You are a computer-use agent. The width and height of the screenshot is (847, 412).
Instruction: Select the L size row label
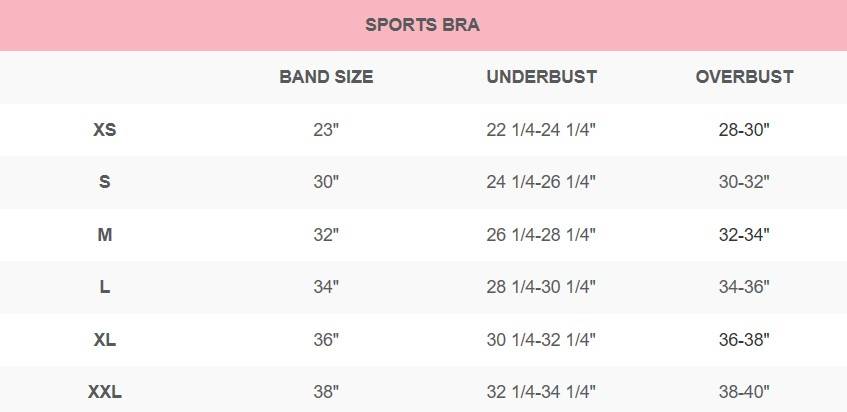tap(104, 287)
